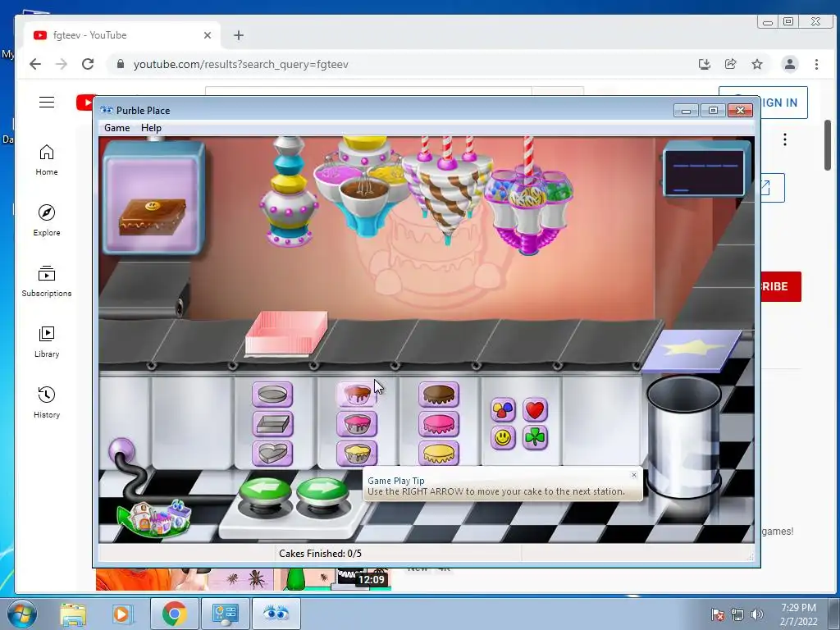Reload the Chrome page
This screenshot has height=630, width=840.
coord(88,64)
